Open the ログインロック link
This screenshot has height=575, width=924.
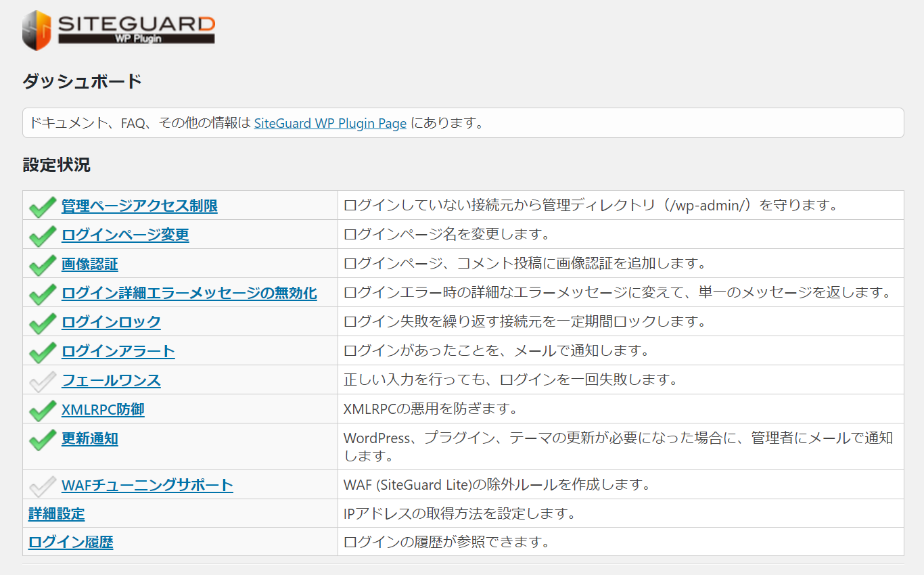click(x=111, y=322)
